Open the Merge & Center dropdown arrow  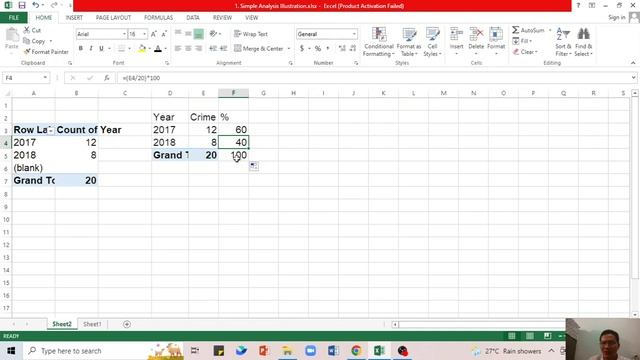point(289,49)
